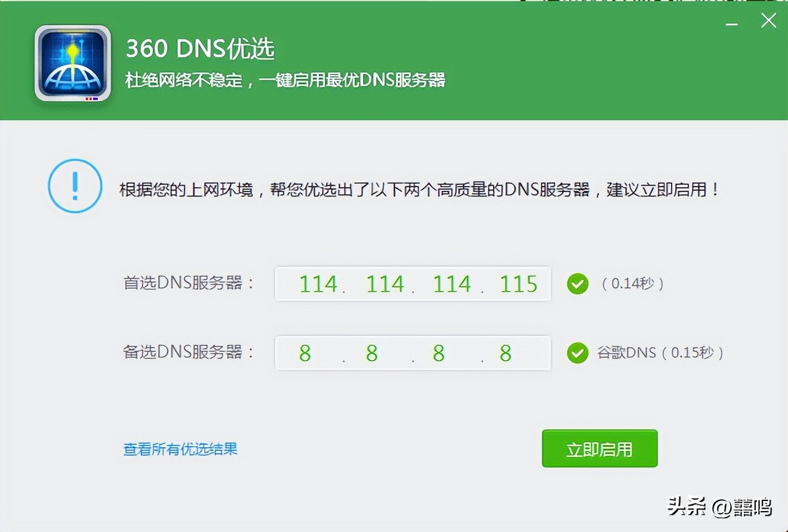Select the 备选DNS服务器 label
Screen dimensions: 788x532
185,354
